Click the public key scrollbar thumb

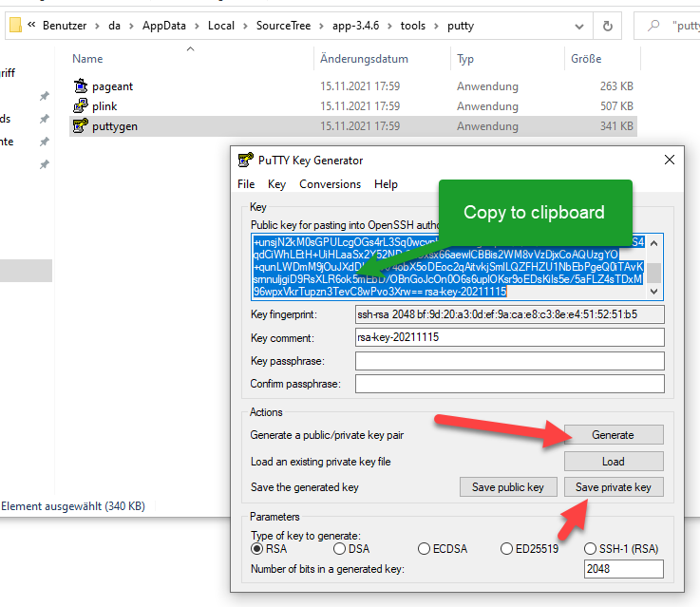[x=654, y=273]
